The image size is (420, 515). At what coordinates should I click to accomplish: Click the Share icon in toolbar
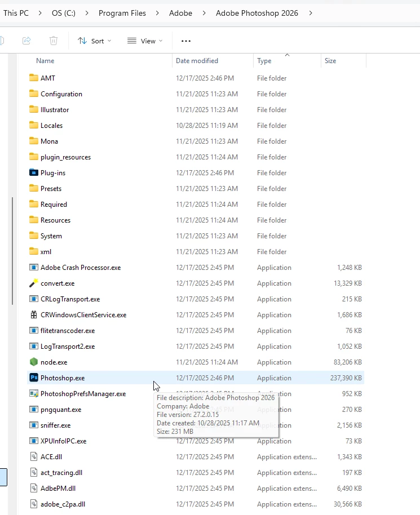[x=26, y=41]
